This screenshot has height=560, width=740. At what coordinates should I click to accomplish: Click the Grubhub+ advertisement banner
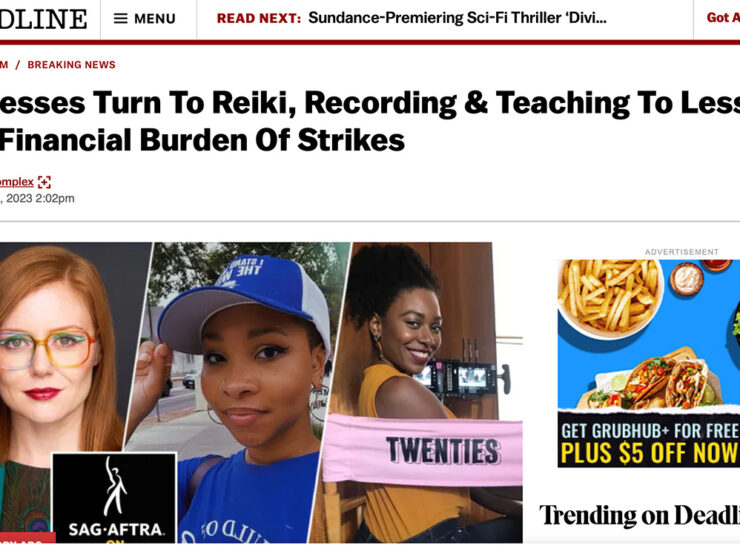649,363
